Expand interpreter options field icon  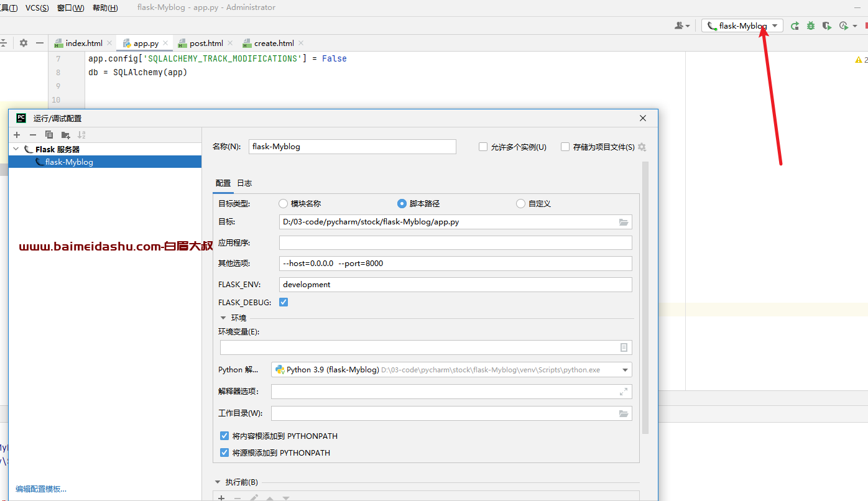coord(624,392)
